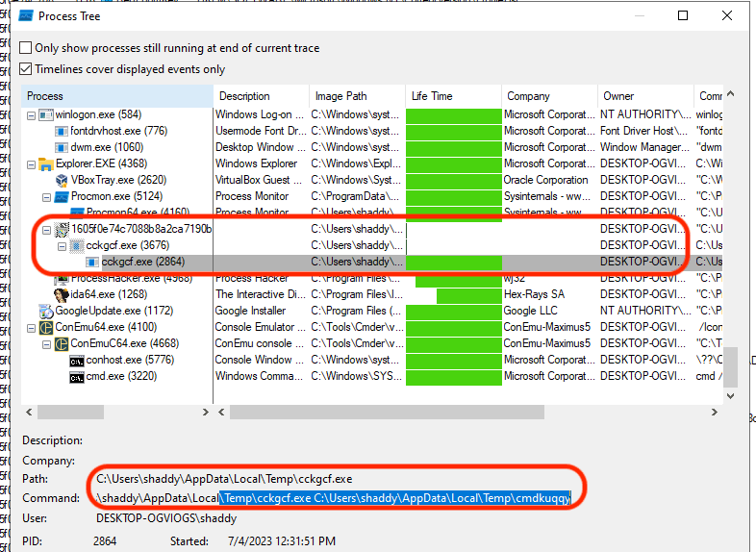Click the dwm.exe process icon

62,147
